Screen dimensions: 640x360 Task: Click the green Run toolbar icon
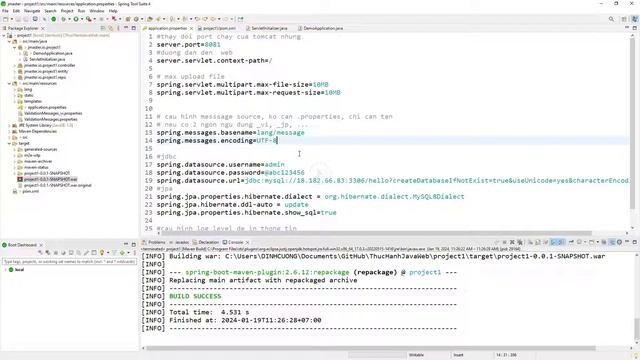coord(76,19)
